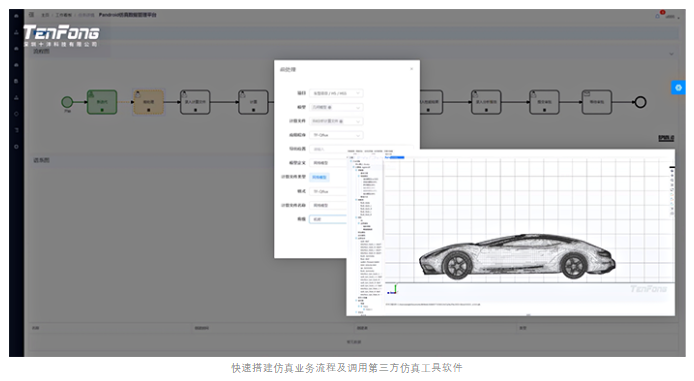Select the third task node left of dialog
694x381 pixels.
coord(195,102)
